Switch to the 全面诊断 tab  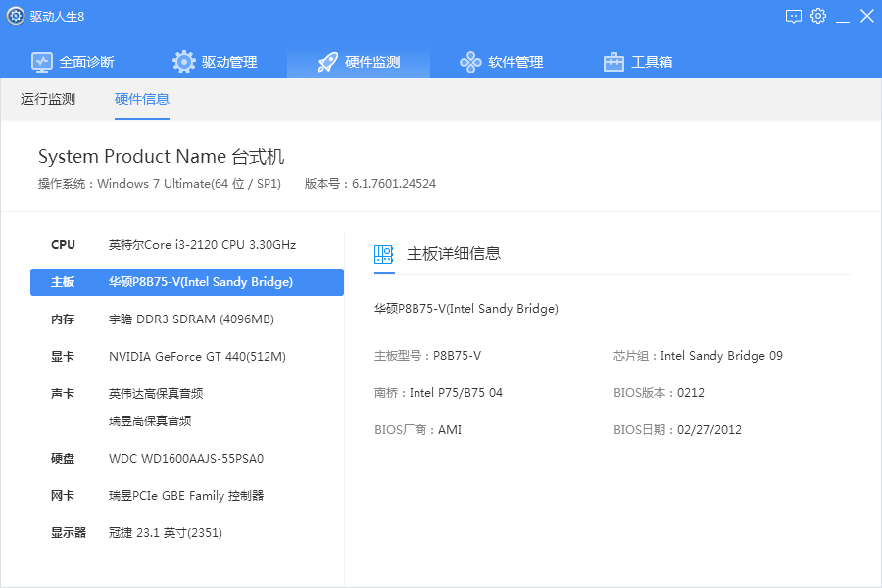(73, 62)
